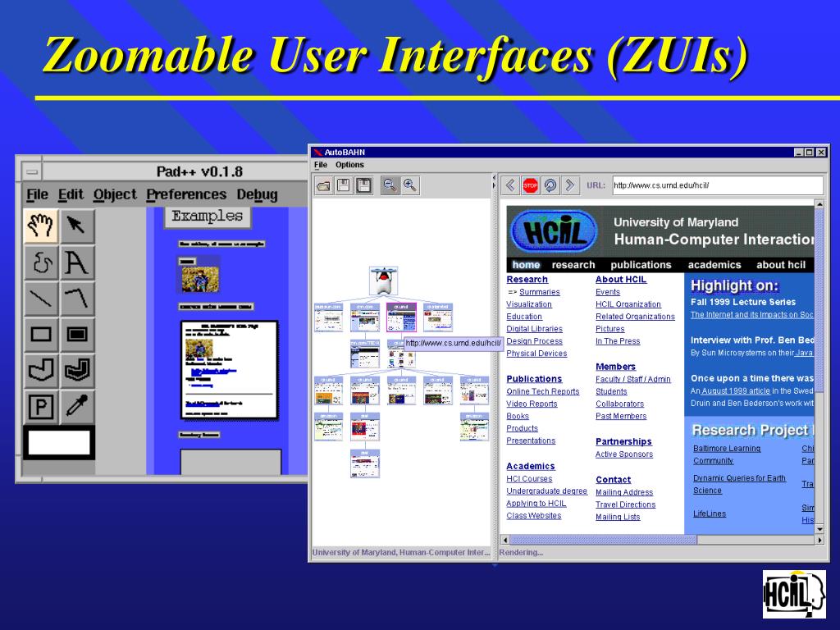Viewport: 840px width, 630px height.
Task: Click the second save disk icon in AutoBAHN
Action: 363,186
